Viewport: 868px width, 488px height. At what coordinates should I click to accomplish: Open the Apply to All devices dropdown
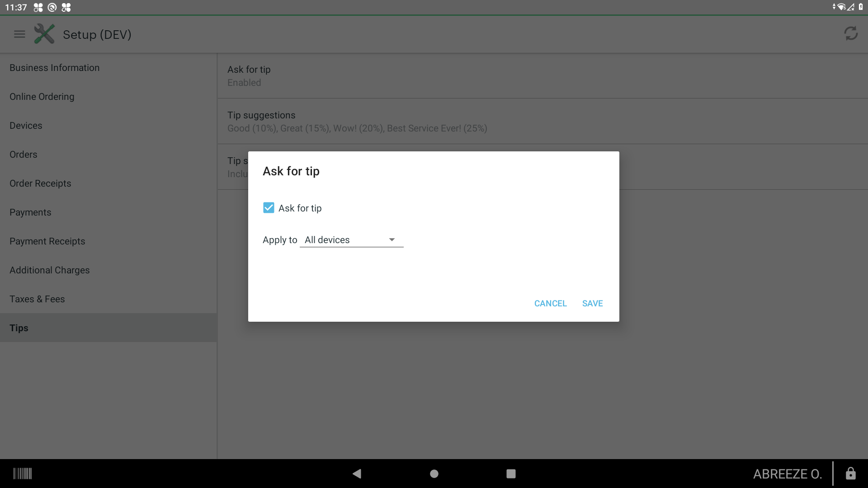pos(351,240)
